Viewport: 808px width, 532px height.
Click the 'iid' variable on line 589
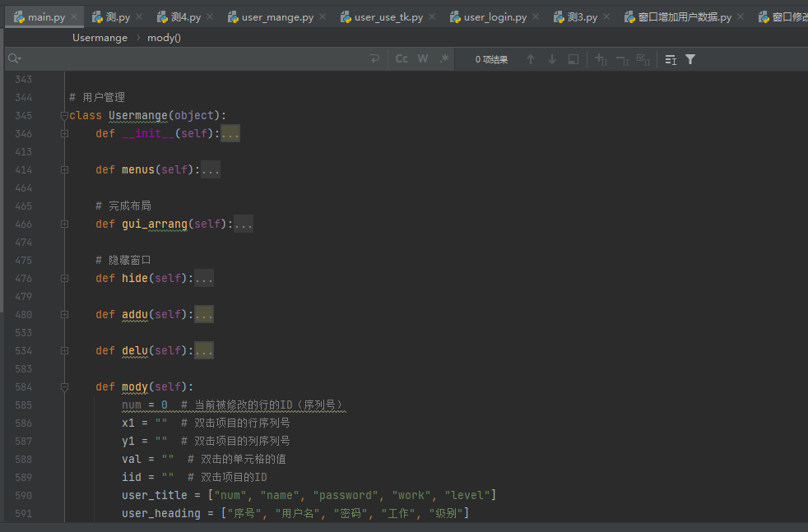(132, 478)
